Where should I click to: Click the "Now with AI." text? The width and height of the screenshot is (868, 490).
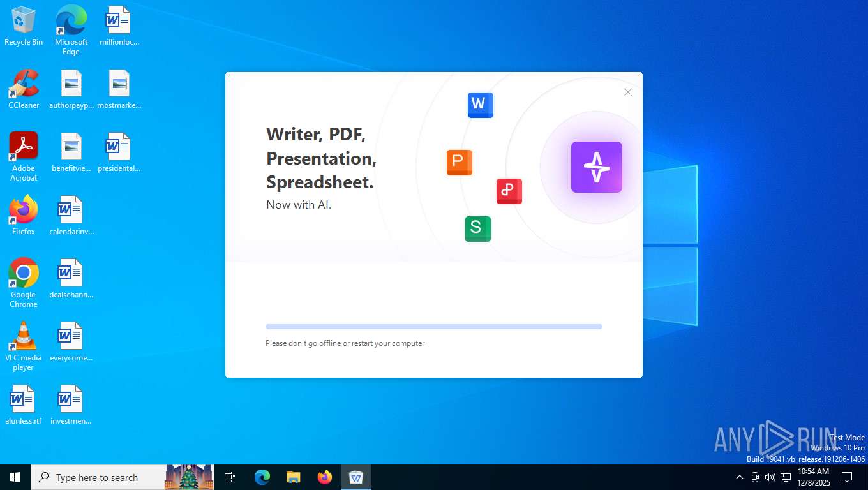(x=299, y=205)
